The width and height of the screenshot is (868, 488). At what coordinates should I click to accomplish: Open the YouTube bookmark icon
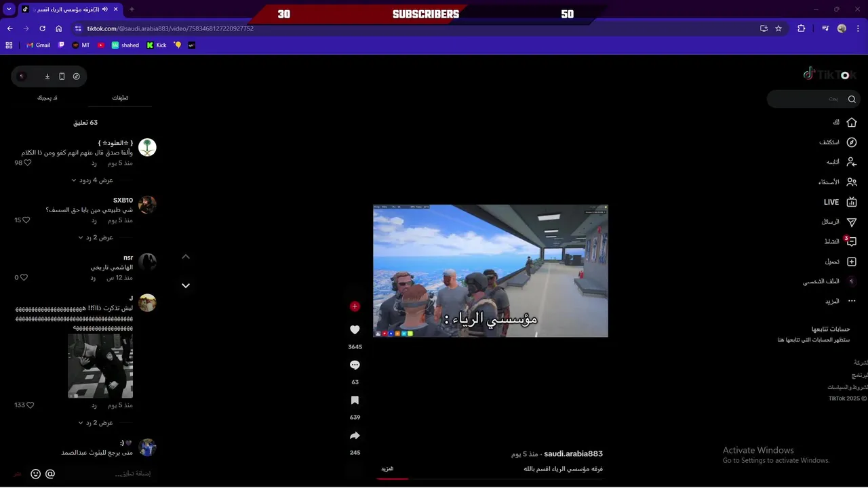coord(101,45)
